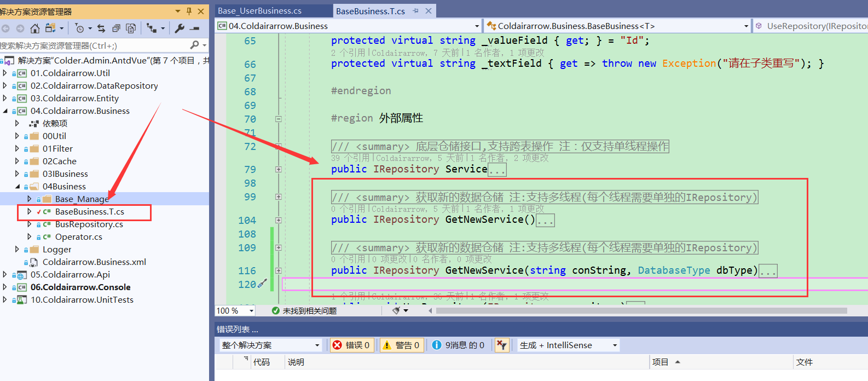Expand the 01.Coldairarrow.Util project
The height and width of the screenshot is (381, 868).
(x=5, y=73)
